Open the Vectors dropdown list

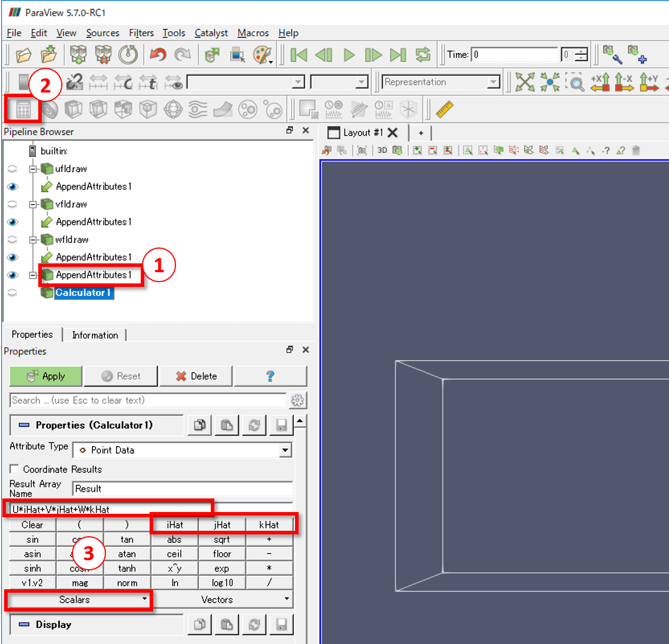pyautogui.click(x=222, y=600)
